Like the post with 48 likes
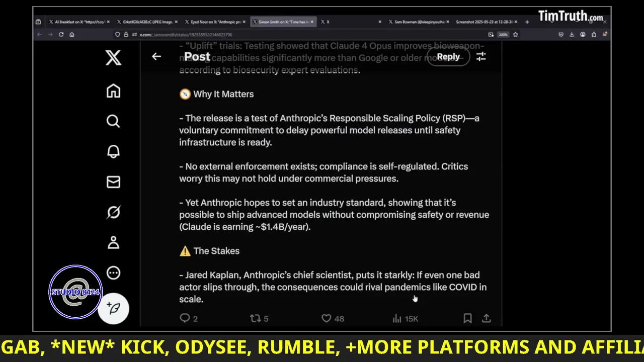 pos(333,318)
